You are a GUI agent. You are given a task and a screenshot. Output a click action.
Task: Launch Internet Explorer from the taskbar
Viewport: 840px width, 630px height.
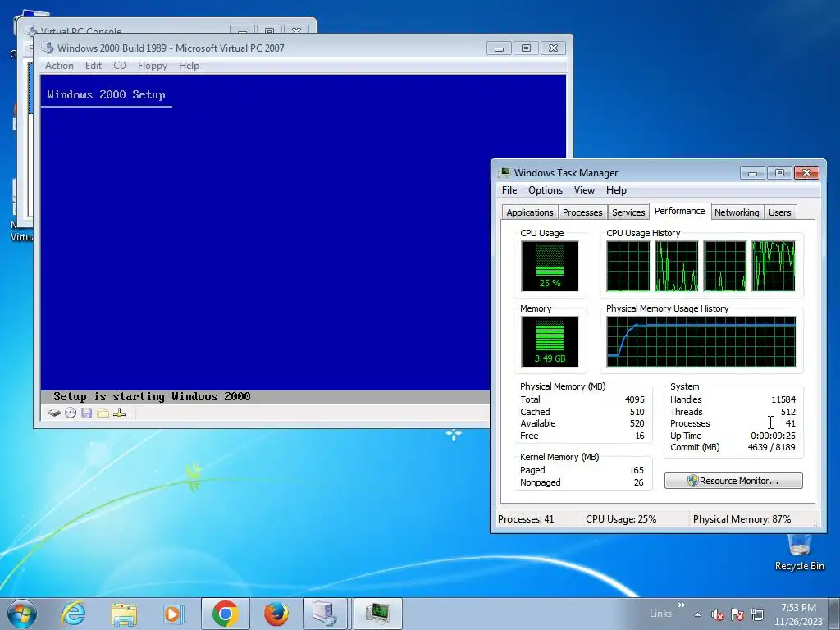pos(73,614)
